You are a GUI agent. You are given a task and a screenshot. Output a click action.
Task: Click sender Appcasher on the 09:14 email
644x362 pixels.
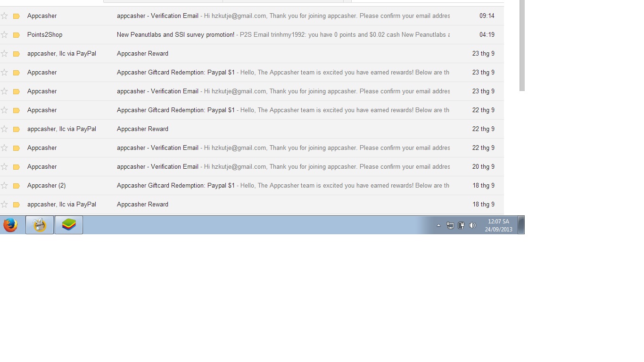coord(42,16)
